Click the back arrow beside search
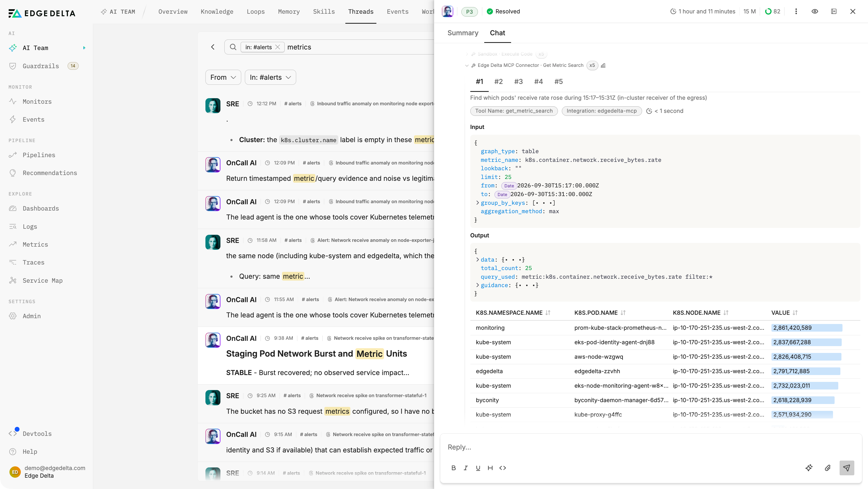 pyautogui.click(x=213, y=47)
